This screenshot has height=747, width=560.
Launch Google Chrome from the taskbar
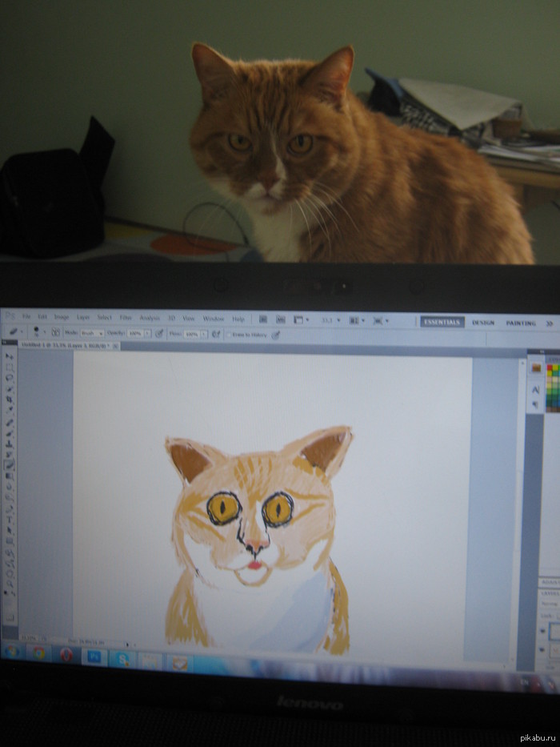pos(38,655)
